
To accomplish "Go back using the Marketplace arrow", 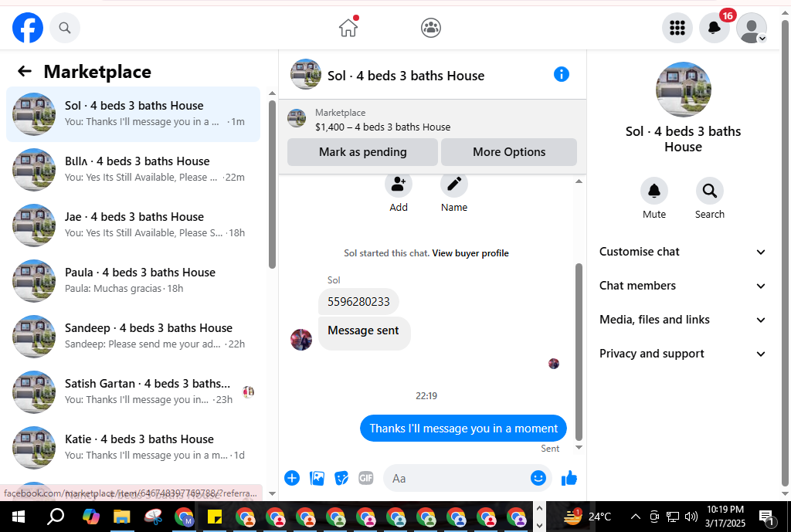I will (25, 71).
